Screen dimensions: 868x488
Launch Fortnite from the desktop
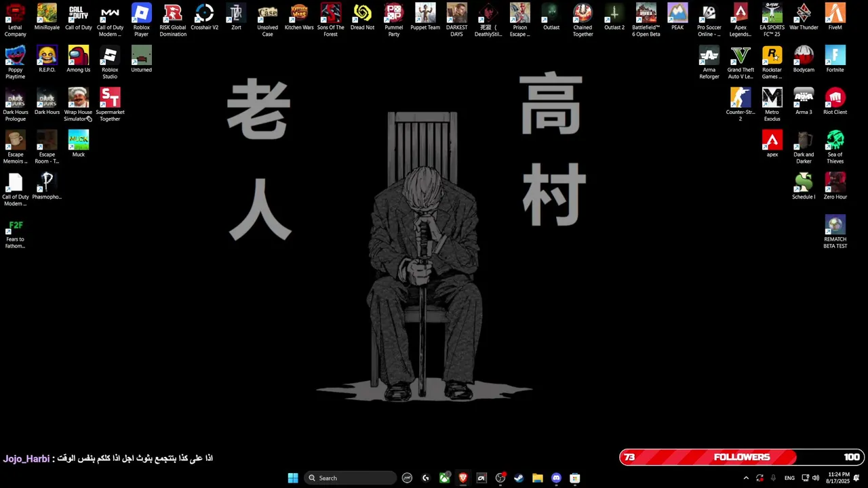click(x=835, y=60)
